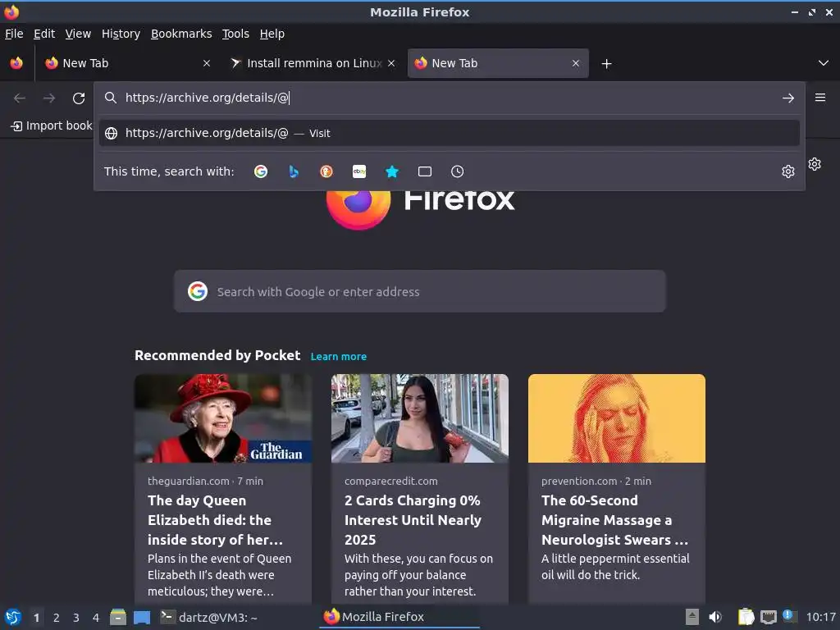The width and height of the screenshot is (840, 630).
Task: Open the View menu
Action: pyautogui.click(x=78, y=34)
